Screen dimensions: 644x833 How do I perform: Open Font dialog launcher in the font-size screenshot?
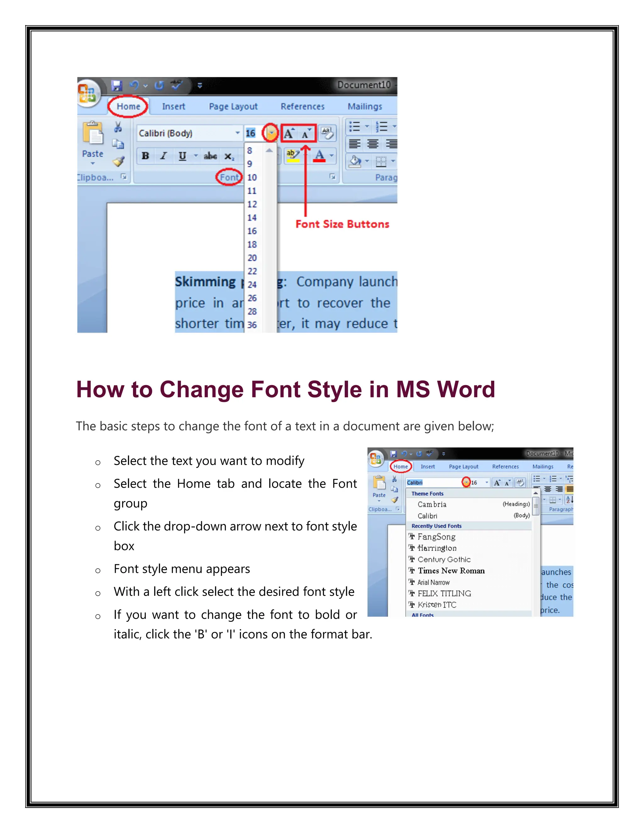coord(332,177)
